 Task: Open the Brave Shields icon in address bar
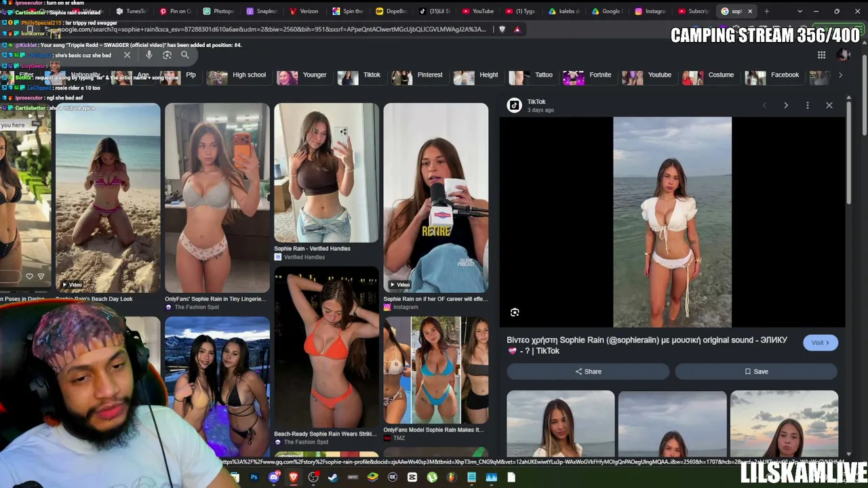click(x=502, y=29)
